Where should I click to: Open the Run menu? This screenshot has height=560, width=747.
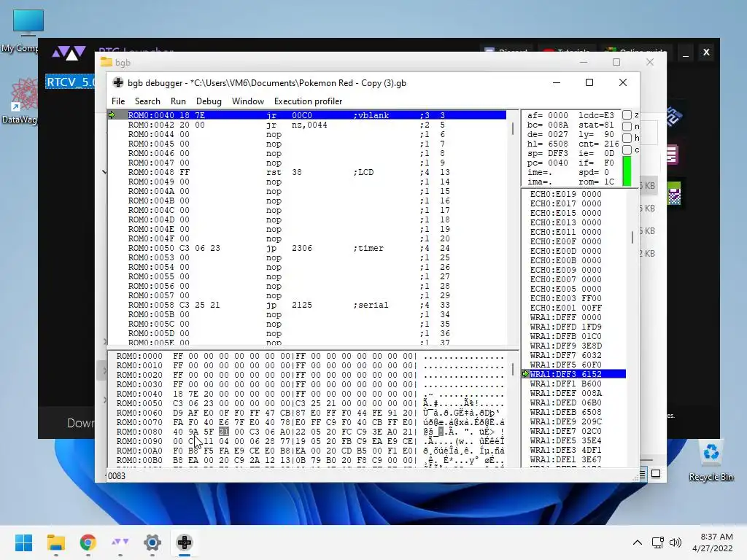[x=178, y=101]
